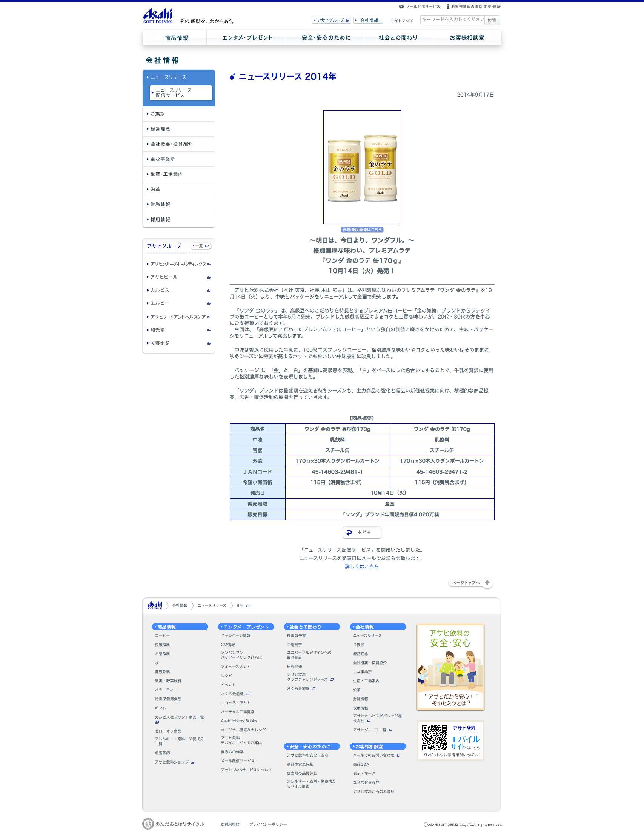Click 会社情報 in the footer breadcrumb
Image resolution: width=644 pixels, height=839 pixels.
pos(180,605)
